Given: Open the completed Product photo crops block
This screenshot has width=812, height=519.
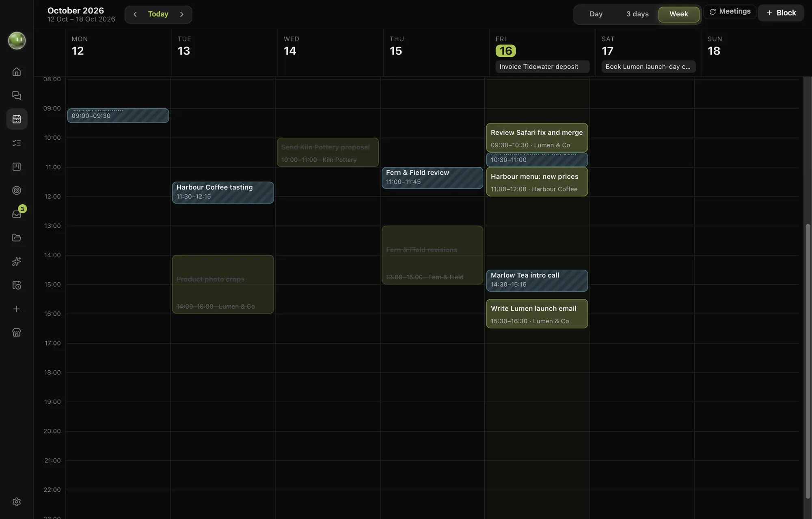Looking at the screenshot, I should 223,284.
